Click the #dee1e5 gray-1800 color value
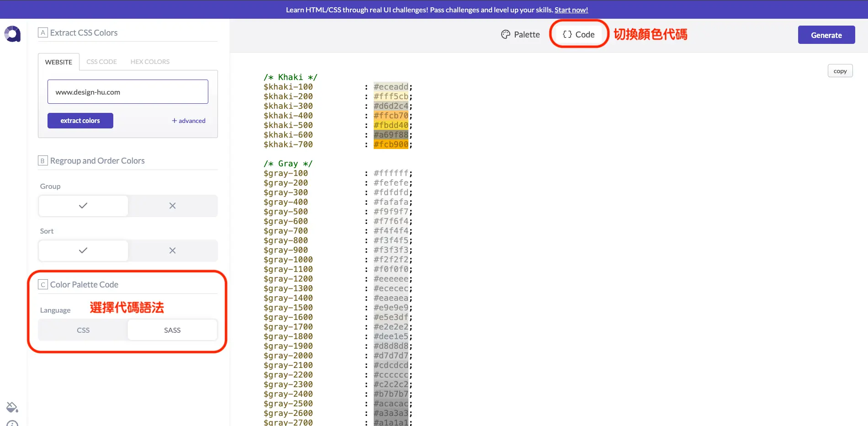Image resolution: width=868 pixels, height=426 pixels. [x=391, y=336]
